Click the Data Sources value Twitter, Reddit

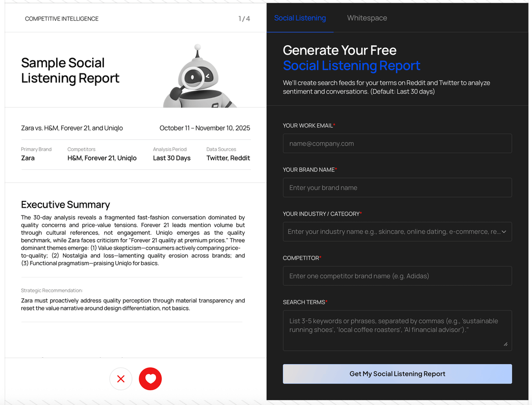coord(228,158)
